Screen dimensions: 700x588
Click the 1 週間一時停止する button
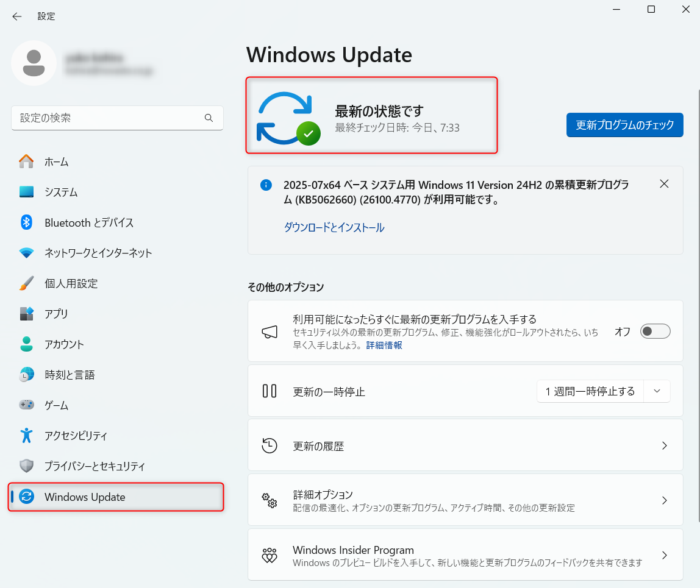coord(590,391)
